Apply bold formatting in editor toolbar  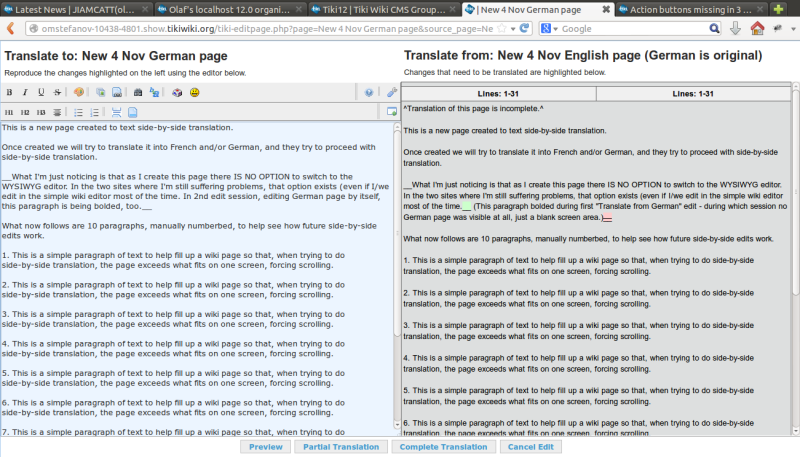9,92
